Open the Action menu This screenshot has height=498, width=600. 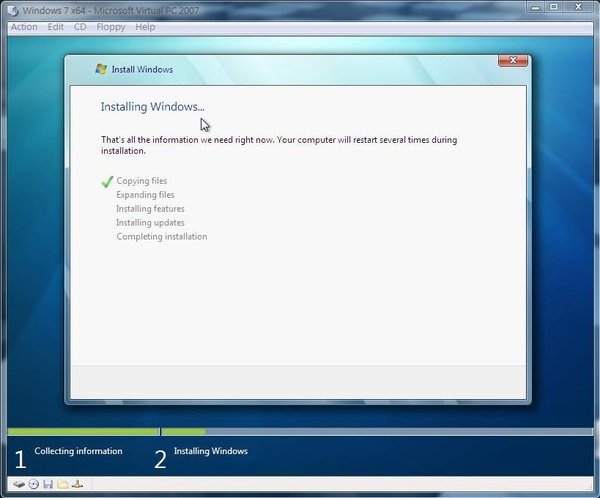tap(24, 27)
